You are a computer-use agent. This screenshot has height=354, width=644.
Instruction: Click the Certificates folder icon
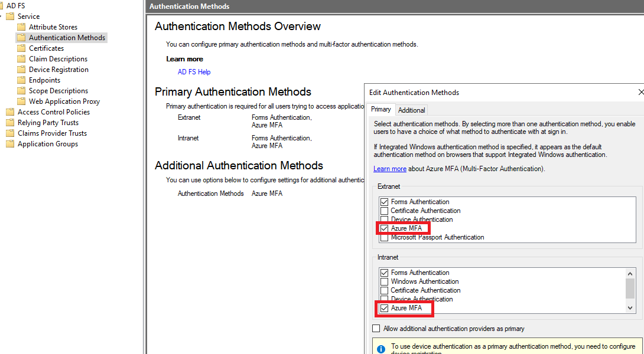pyautogui.click(x=21, y=48)
